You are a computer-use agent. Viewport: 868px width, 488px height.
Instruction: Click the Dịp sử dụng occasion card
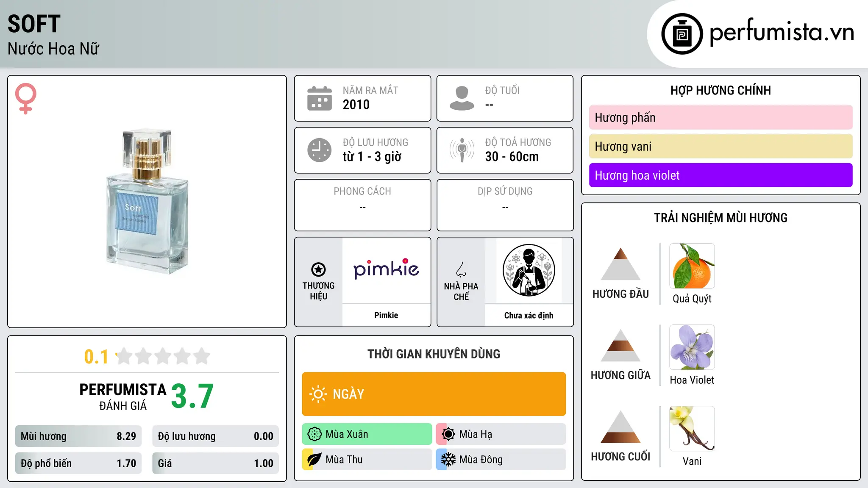(505, 205)
